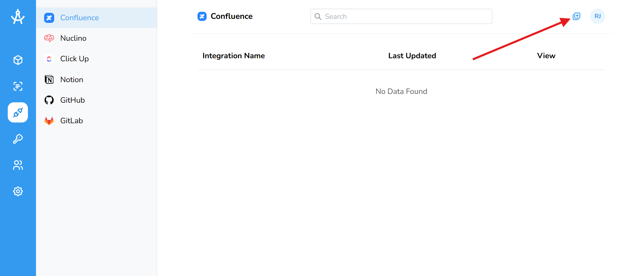The width and height of the screenshot is (644, 276).
Task: Open the RJ user avatar
Action: click(x=598, y=16)
